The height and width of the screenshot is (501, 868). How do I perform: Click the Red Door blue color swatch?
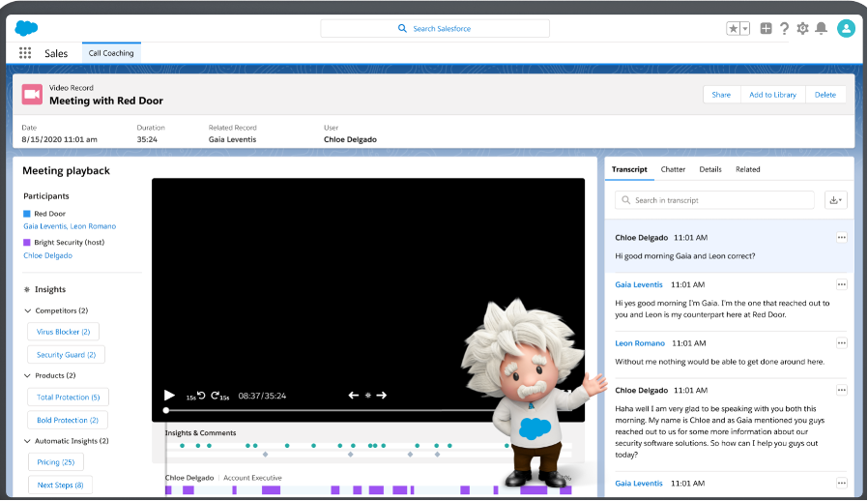pos(26,214)
